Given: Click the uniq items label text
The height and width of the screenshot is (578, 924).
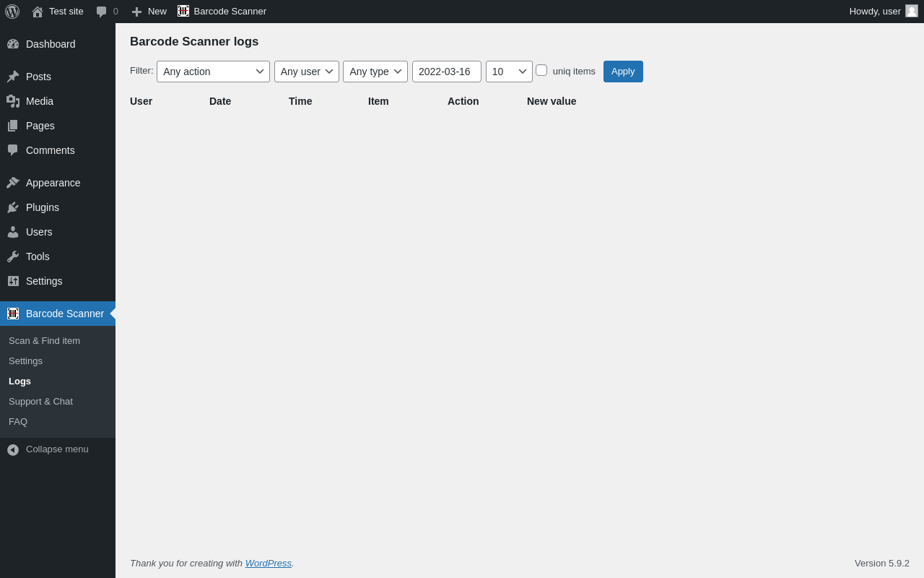Looking at the screenshot, I should point(574,71).
